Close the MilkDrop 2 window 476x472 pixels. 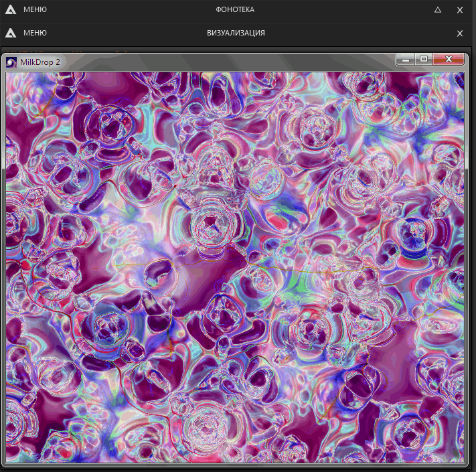tap(449, 59)
